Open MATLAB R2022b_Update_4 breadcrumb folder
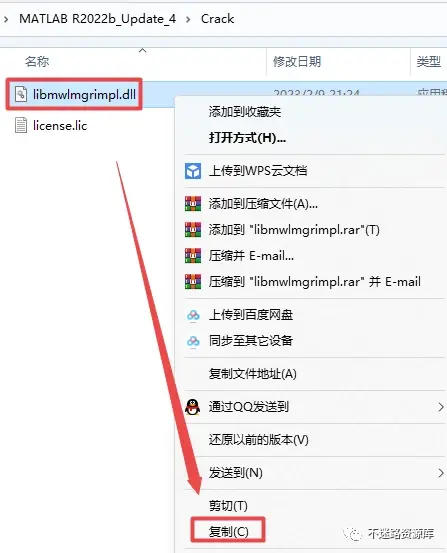This screenshot has width=447, height=553. pyautogui.click(x=97, y=19)
